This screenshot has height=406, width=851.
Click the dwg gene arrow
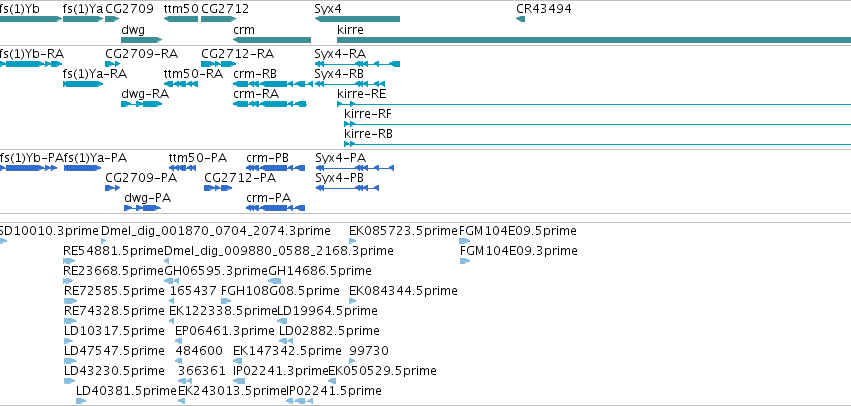click(x=142, y=40)
